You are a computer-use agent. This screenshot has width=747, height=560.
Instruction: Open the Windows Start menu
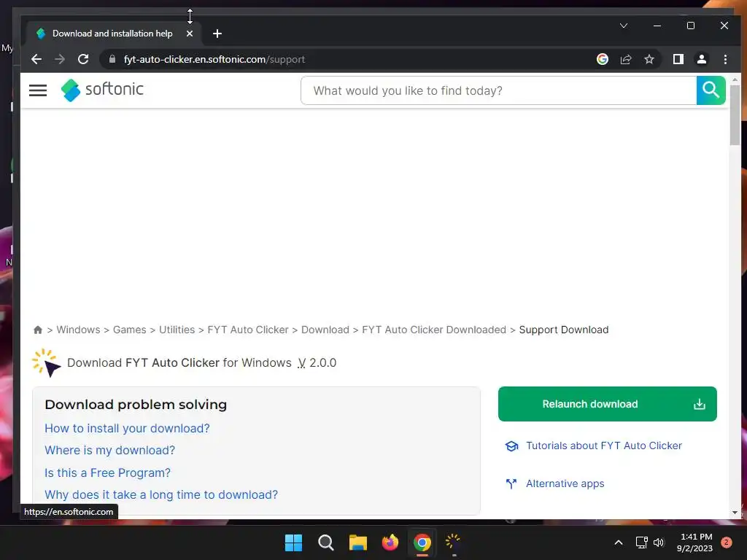pyautogui.click(x=293, y=542)
